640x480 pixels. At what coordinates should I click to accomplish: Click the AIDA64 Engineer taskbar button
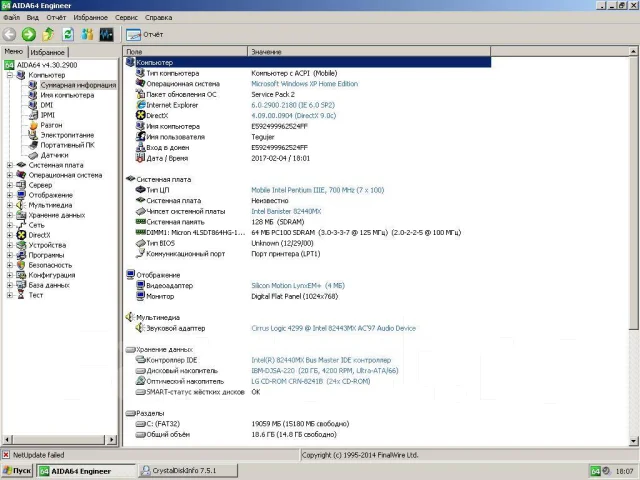point(86,471)
